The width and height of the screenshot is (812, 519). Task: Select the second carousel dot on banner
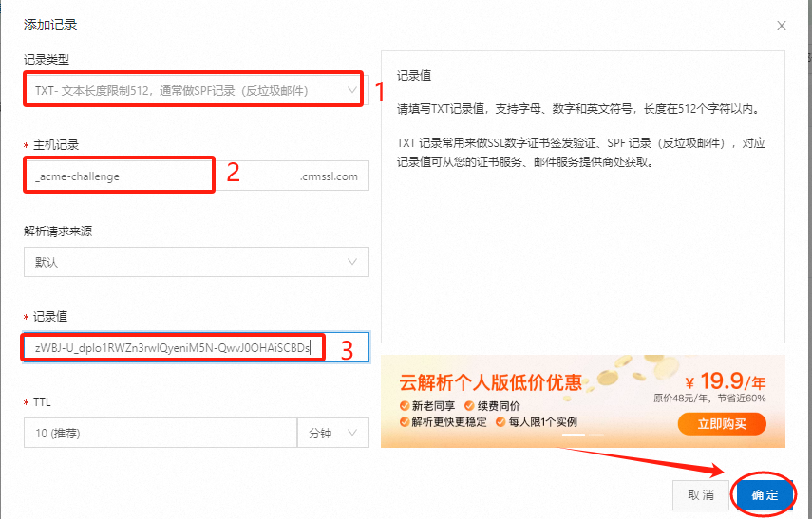point(595,436)
